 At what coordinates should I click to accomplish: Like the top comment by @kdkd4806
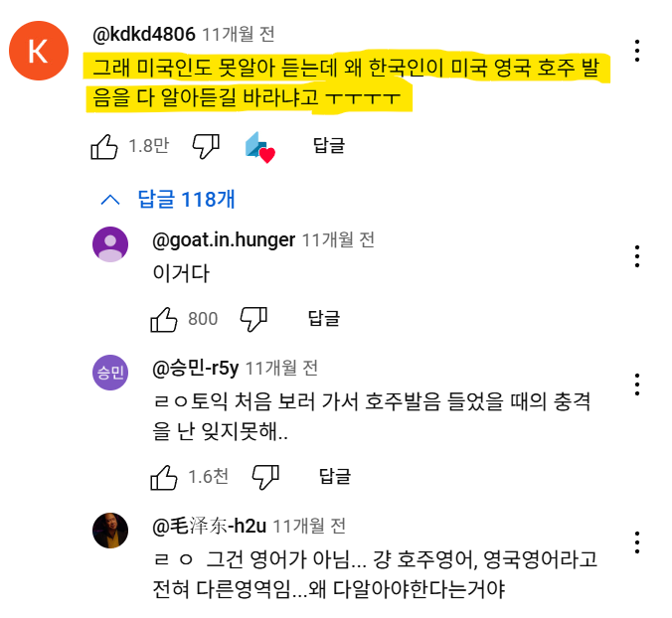tap(104, 147)
